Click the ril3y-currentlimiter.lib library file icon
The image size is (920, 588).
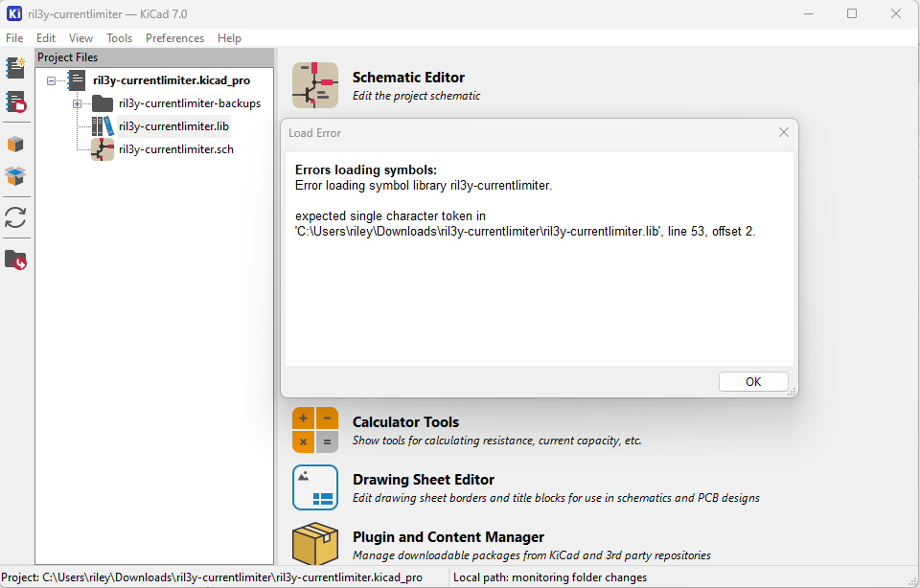tap(103, 126)
